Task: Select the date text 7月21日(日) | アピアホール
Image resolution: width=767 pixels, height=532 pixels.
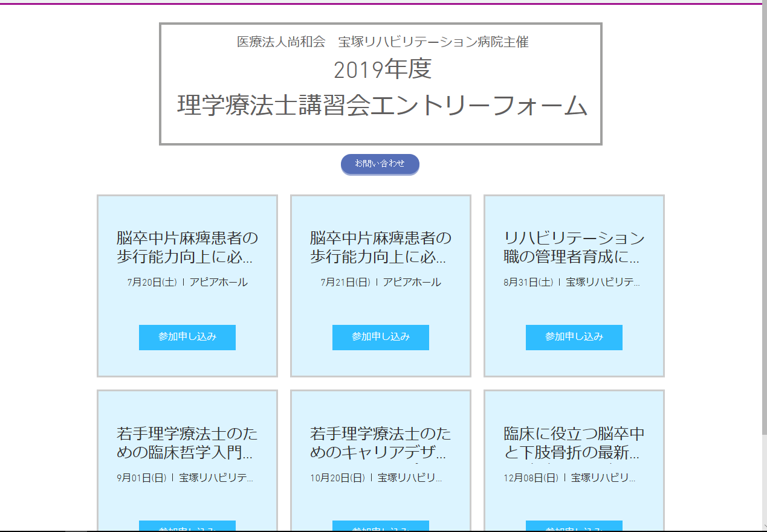Action: tap(381, 283)
